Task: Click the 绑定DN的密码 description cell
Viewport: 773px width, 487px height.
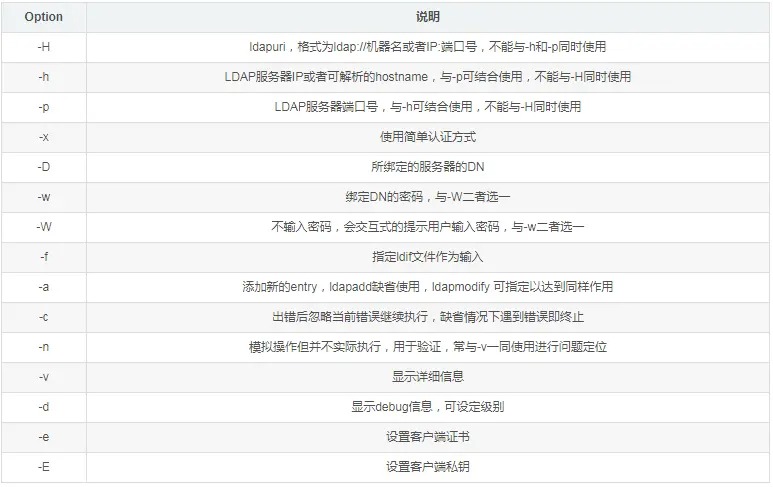Action: tap(427, 197)
